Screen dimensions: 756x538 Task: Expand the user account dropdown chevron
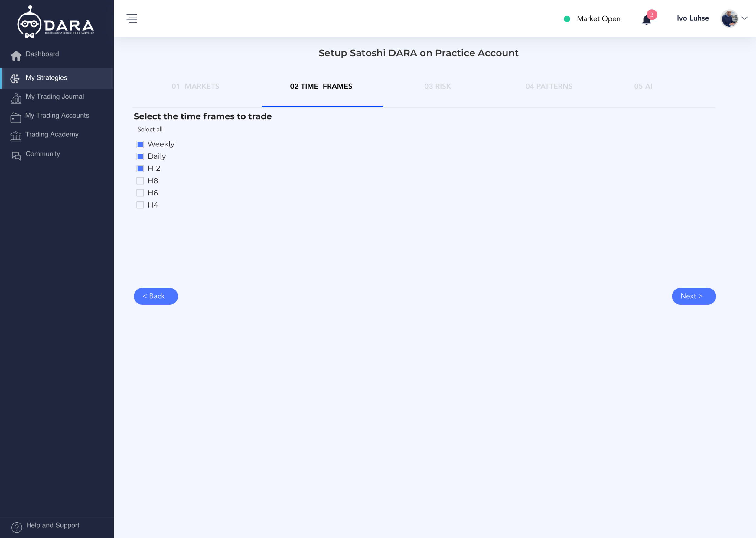click(745, 18)
